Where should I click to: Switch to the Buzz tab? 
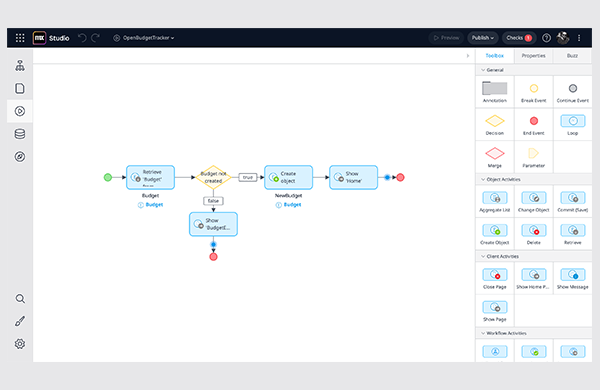point(572,56)
